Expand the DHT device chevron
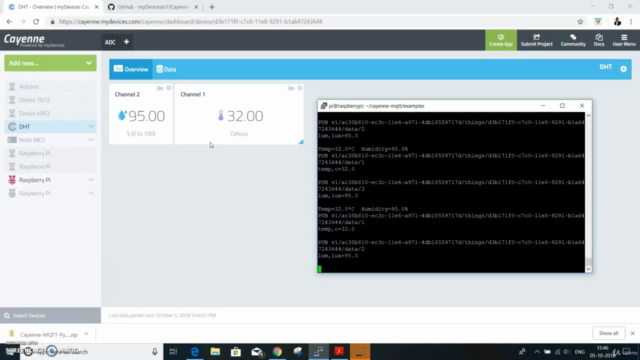This screenshot has height=360, width=640. pos(91,127)
